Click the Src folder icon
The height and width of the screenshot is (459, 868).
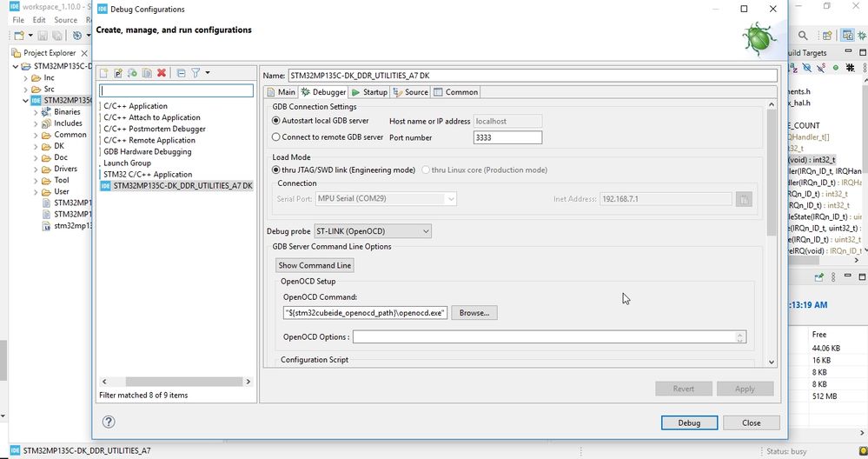coord(36,90)
